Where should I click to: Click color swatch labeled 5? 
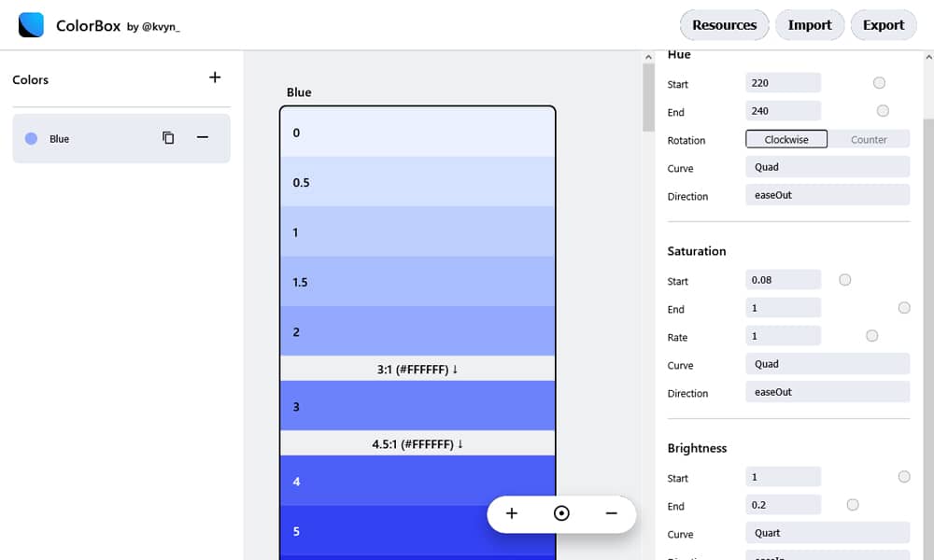pos(417,531)
